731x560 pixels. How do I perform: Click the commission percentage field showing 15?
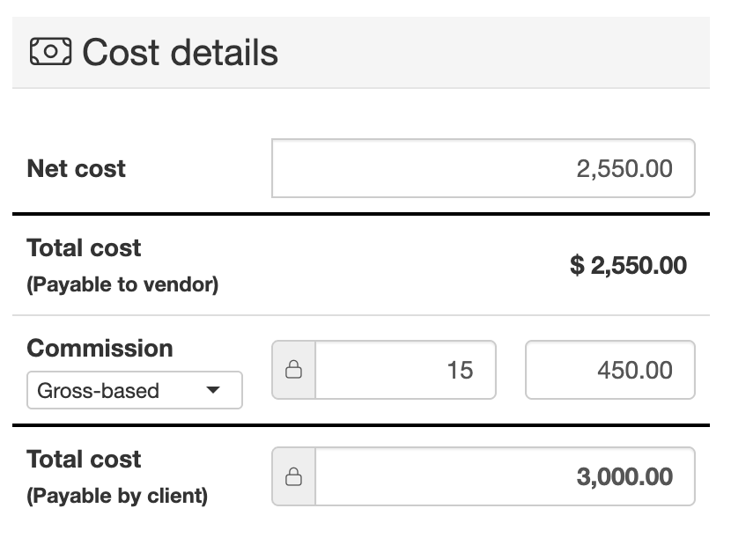(405, 370)
